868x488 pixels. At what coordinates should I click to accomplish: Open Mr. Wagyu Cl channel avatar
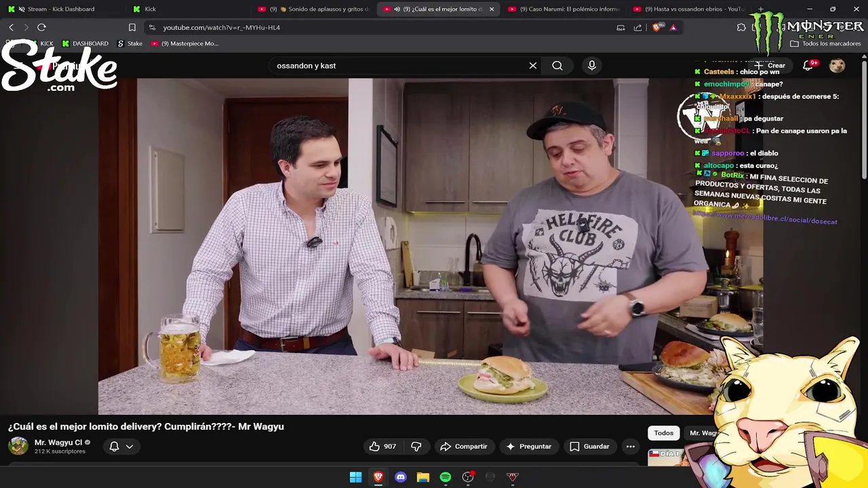point(18,446)
